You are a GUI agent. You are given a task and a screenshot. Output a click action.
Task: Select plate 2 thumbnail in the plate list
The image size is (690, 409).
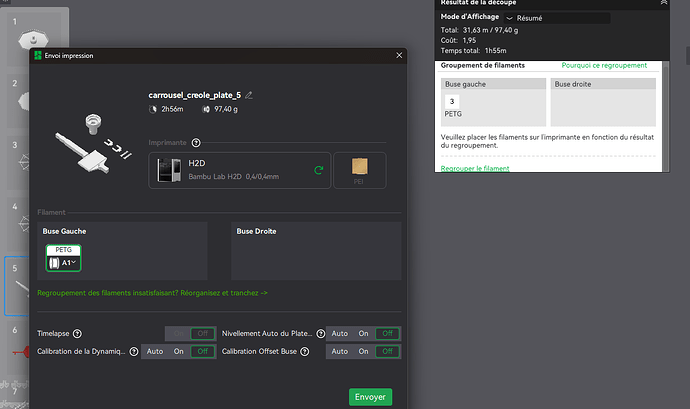click(18, 101)
